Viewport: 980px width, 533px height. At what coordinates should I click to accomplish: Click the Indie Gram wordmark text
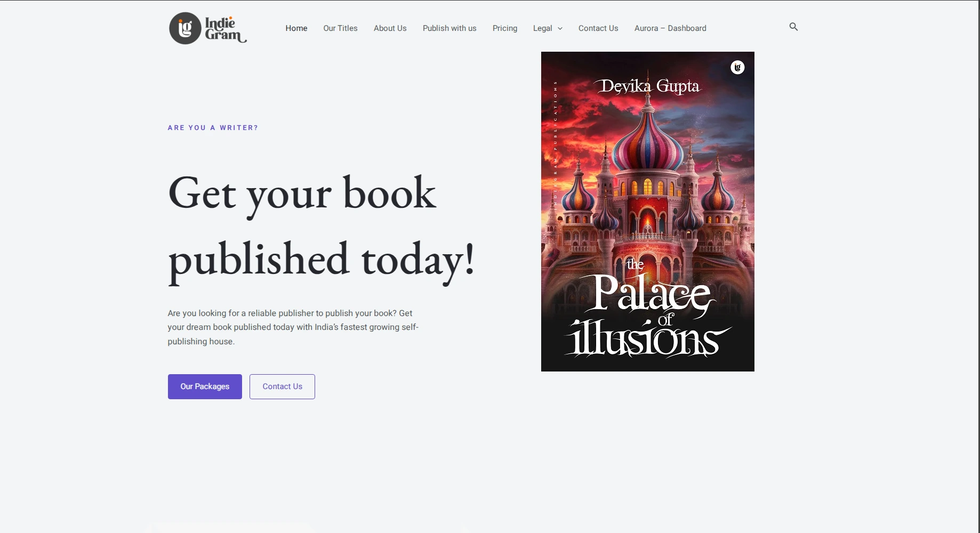point(224,29)
